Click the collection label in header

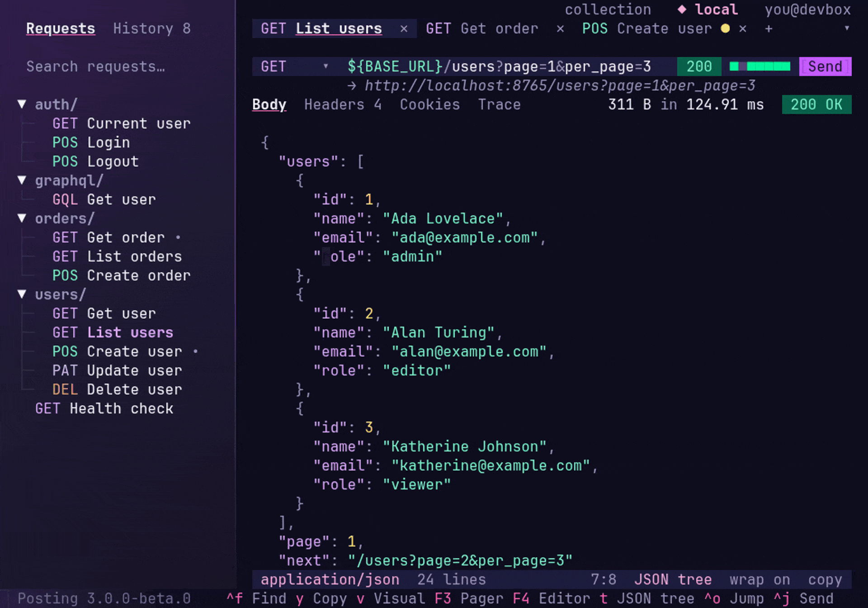pos(608,9)
